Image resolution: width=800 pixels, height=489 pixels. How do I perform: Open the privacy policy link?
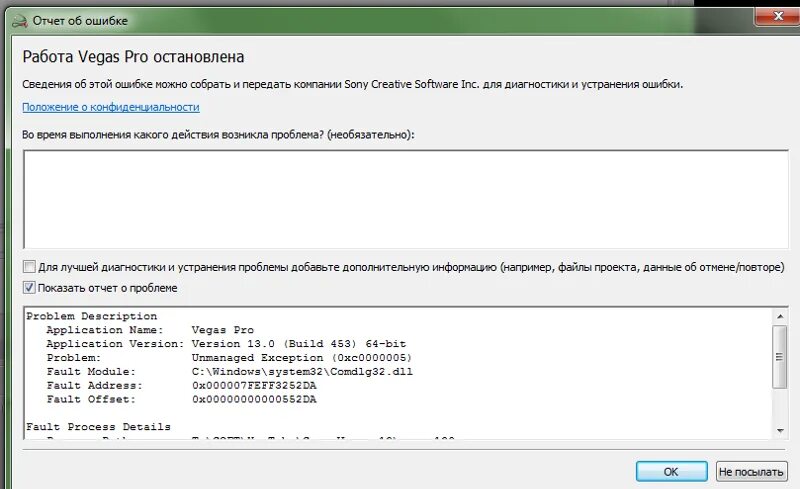(x=111, y=107)
